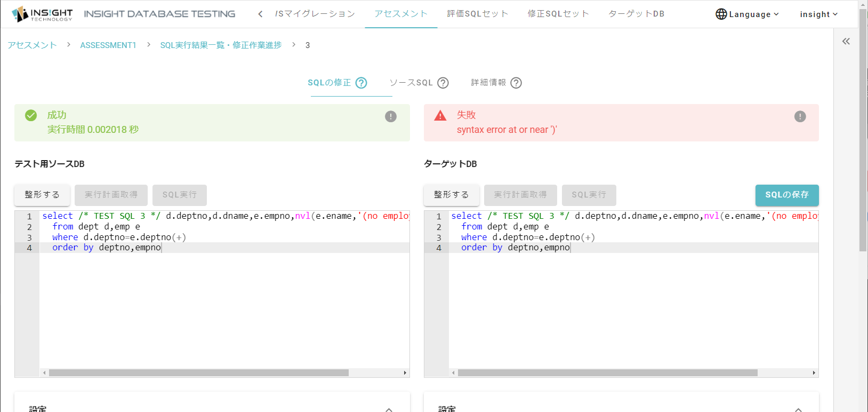
Task: Select the アセスメント top tab
Action: [401, 14]
